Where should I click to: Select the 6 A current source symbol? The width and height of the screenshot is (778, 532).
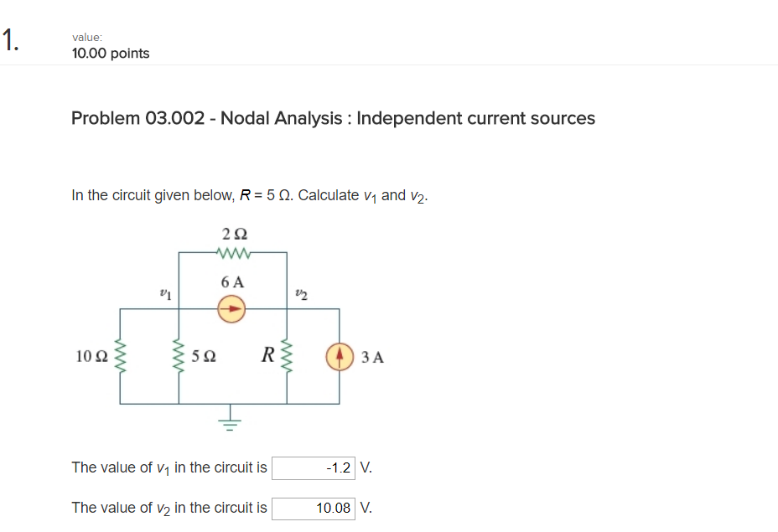tap(230, 309)
